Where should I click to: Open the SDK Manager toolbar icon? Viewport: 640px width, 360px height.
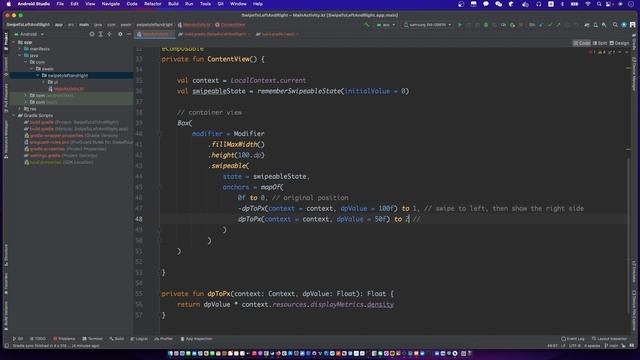[x=604, y=25]
